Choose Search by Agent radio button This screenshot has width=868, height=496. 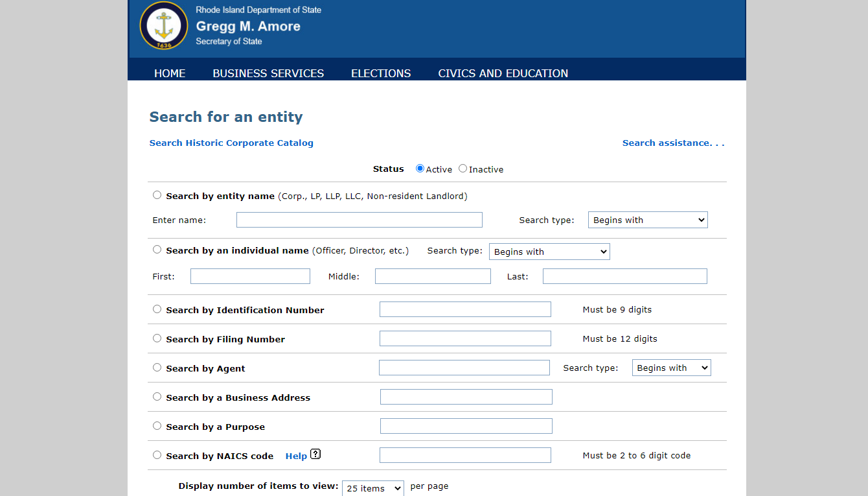point(157,368)
